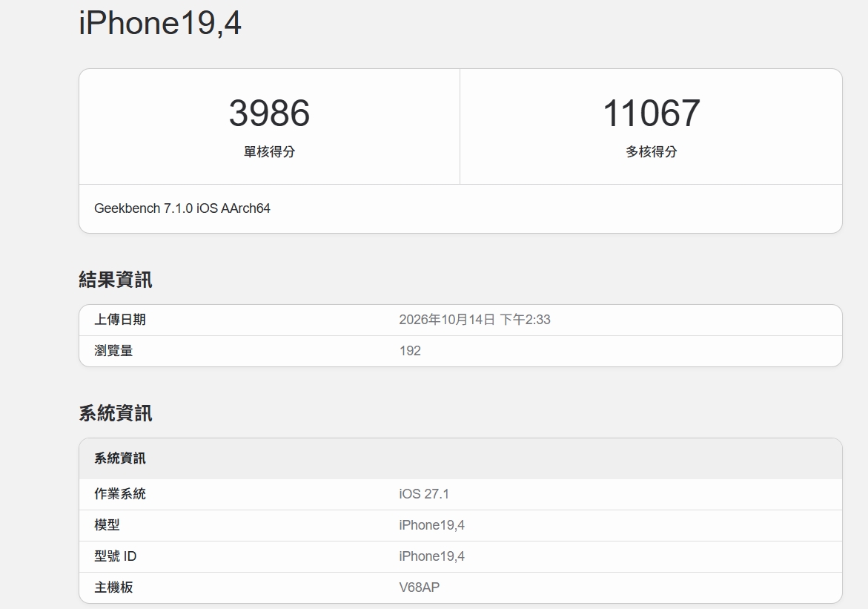Select the single-core score 3986
This screenshot has height=609, width=868.
click(x=269, y=113)
